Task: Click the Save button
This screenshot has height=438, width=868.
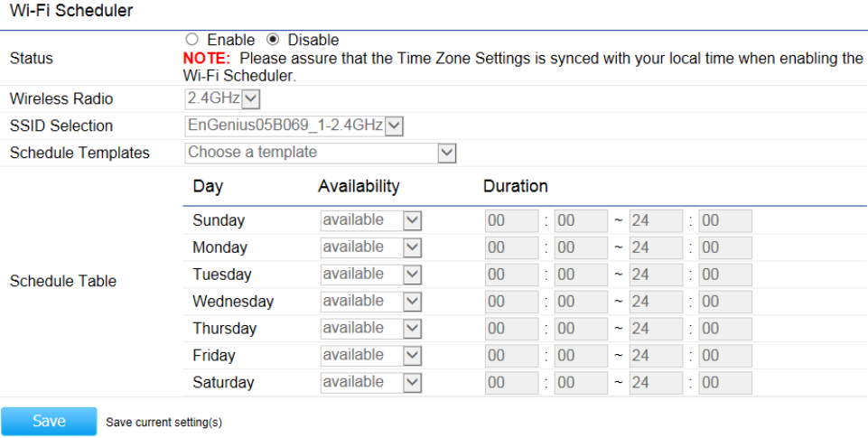Action: click(49, 422)
